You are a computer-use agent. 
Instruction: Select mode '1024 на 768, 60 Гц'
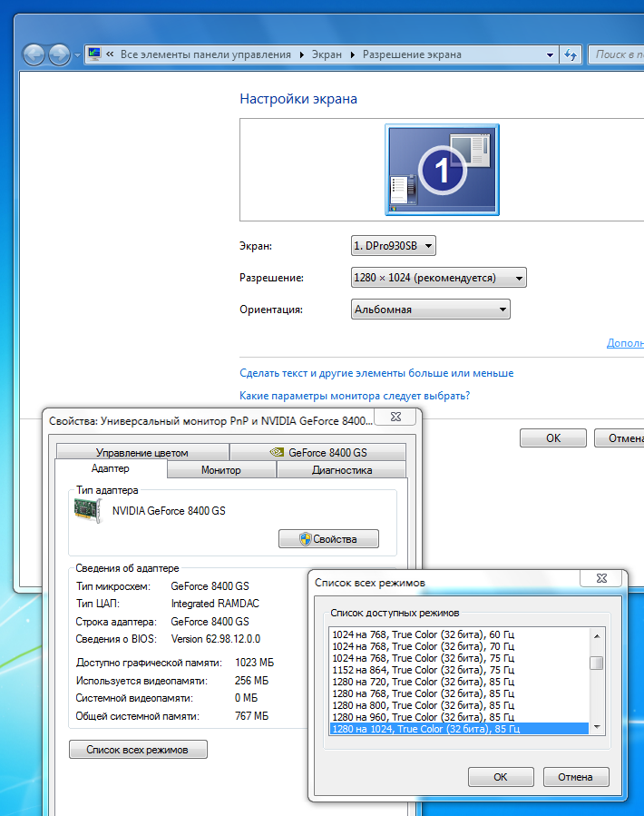pos(459,634)
